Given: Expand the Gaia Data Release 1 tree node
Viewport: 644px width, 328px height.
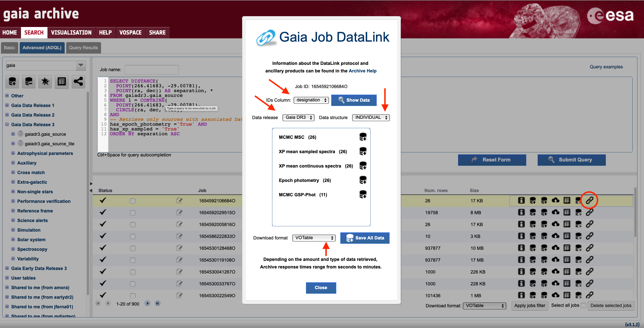Looking at the screenshot, I should point(7,105).
